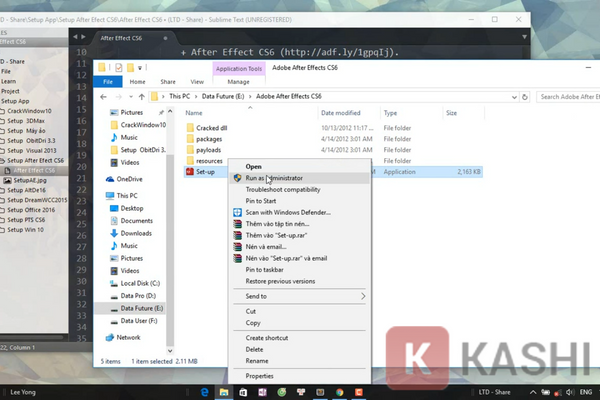Click the Properties quick access icon
This screenshot has height=400, width=600.
(119, 68)
